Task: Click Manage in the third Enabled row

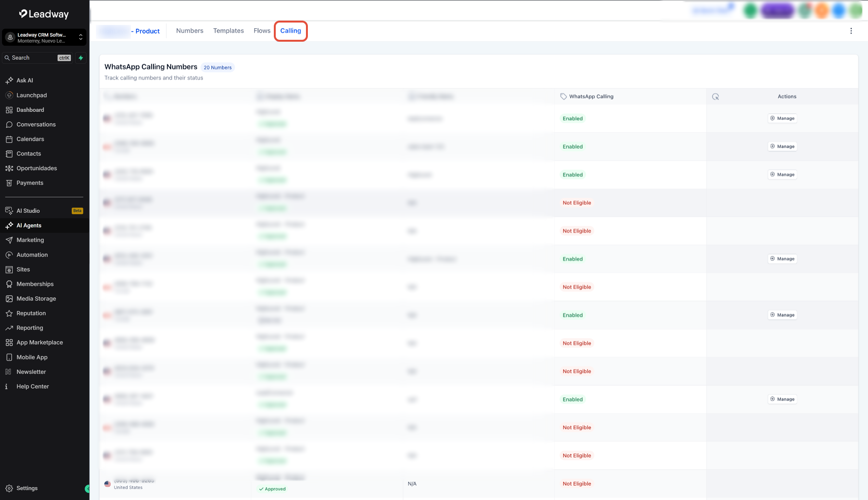Action: click(782, 174)
